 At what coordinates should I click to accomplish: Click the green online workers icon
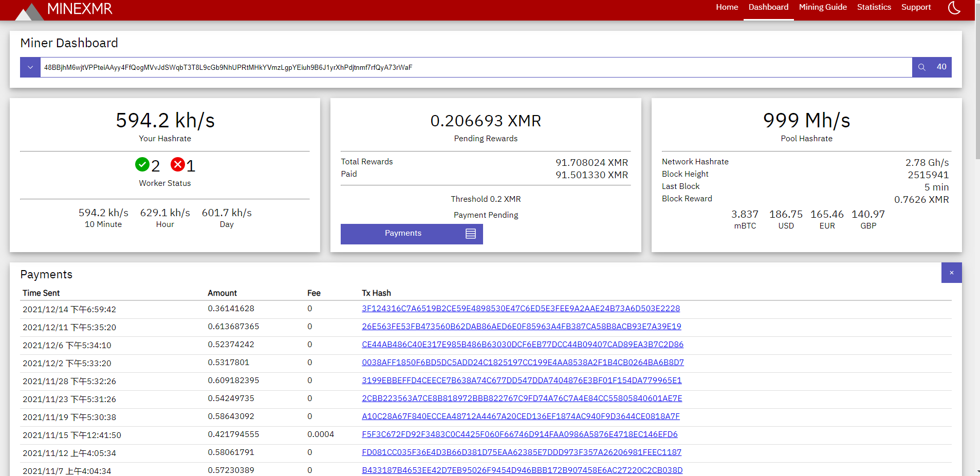click(x=142, y=164)
